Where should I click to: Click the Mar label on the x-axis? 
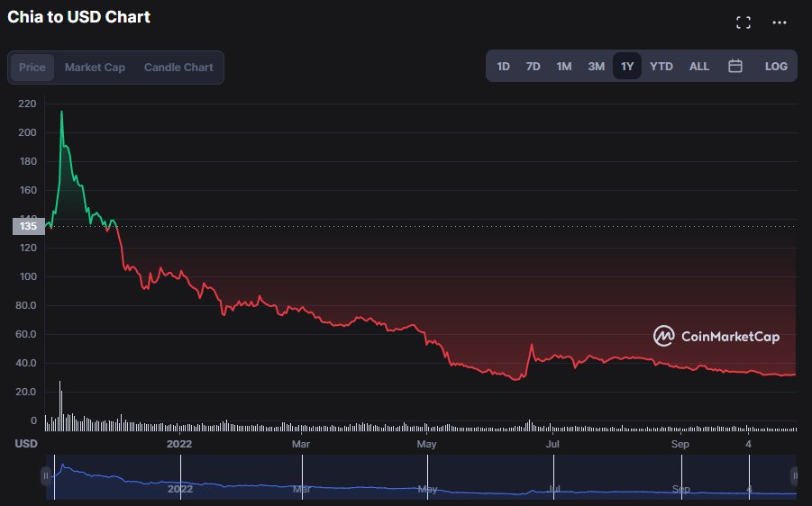tap(301, 444)
